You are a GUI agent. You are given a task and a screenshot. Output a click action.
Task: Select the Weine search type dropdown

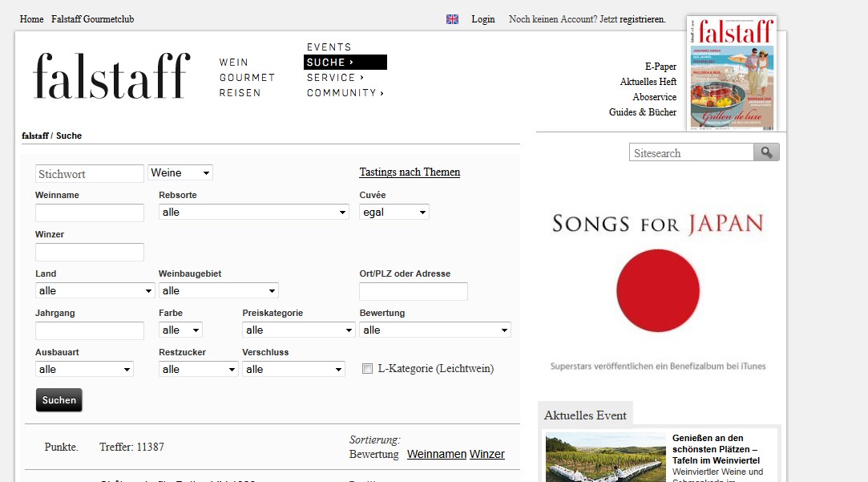point(180,172)
